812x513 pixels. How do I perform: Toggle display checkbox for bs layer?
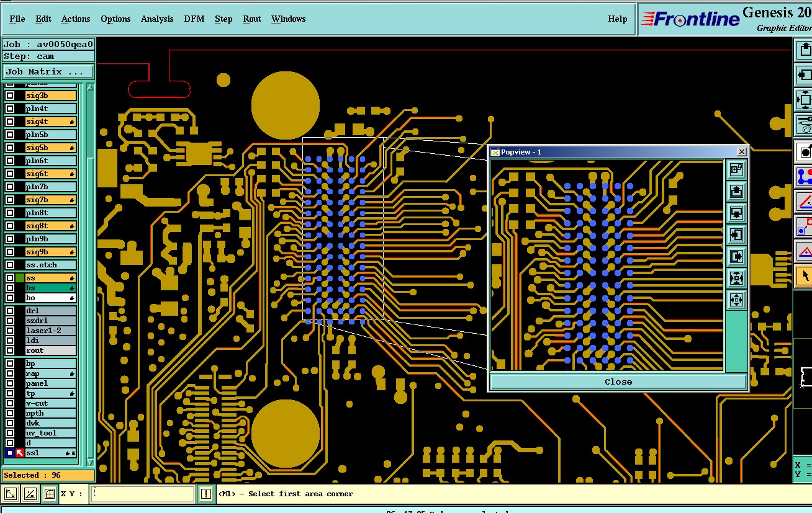point(10,288)
